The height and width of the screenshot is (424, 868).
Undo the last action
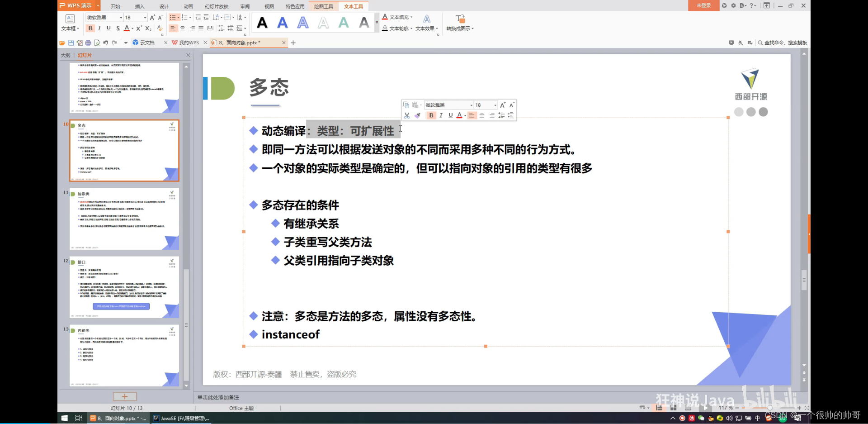coord(105,43)
